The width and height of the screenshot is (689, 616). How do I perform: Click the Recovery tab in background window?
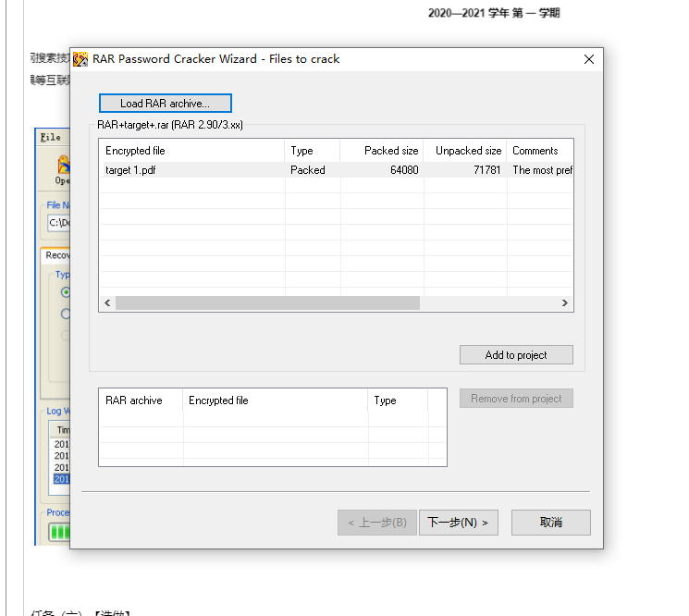pos(55,255)
